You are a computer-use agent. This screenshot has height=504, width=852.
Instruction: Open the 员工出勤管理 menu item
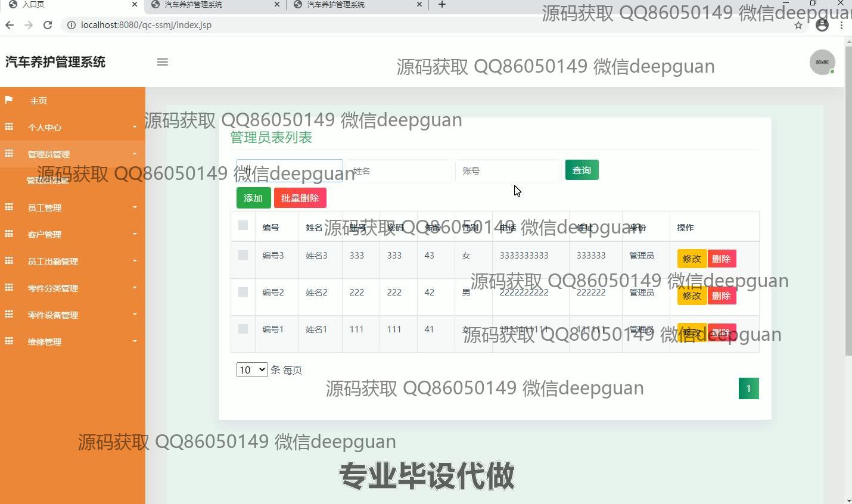[71, 261]
